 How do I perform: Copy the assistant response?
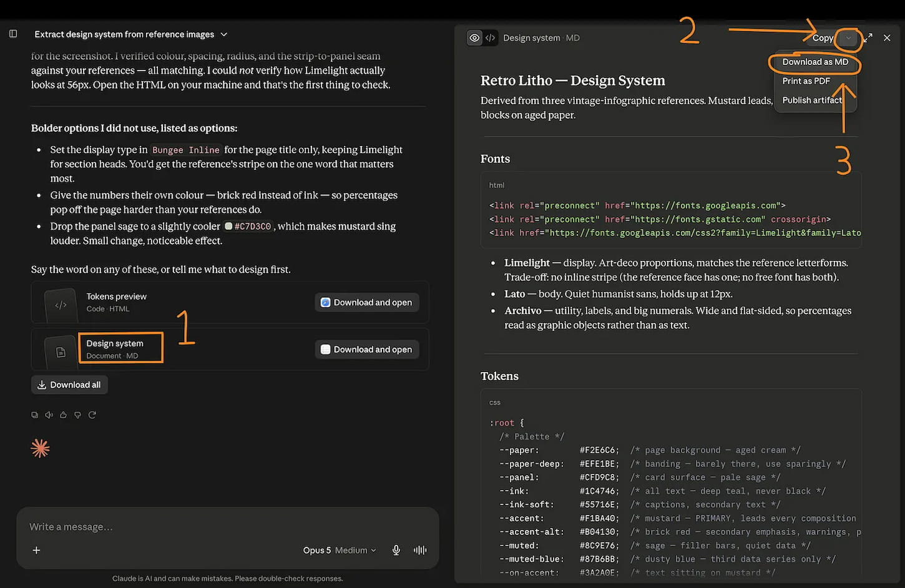click(35, 414)
